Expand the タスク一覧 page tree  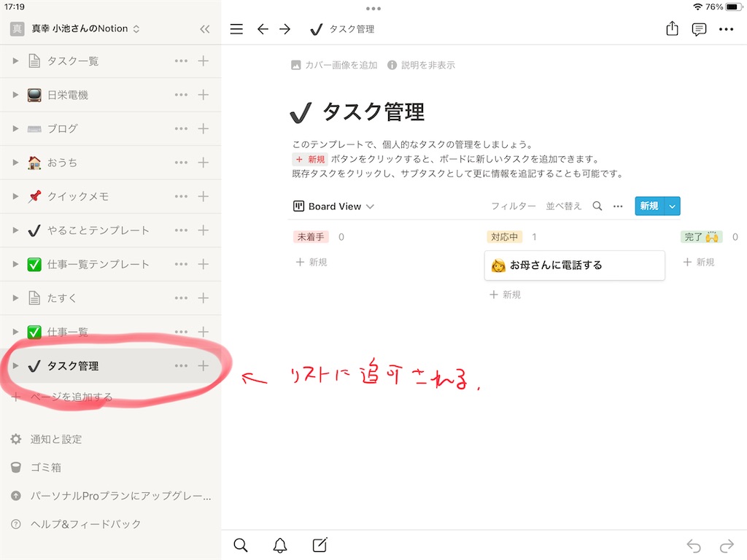pyautogui.click(x=15, y=61)
